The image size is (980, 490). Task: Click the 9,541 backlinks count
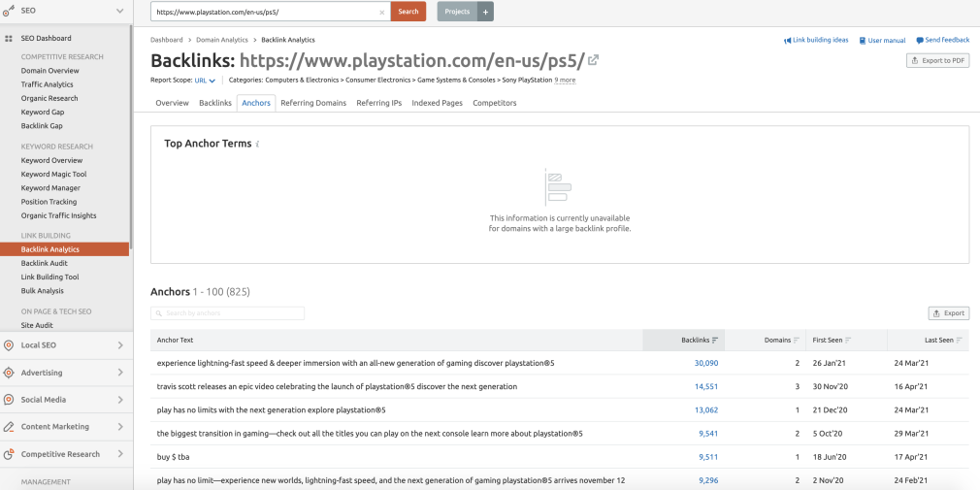[x=708, y=433]
